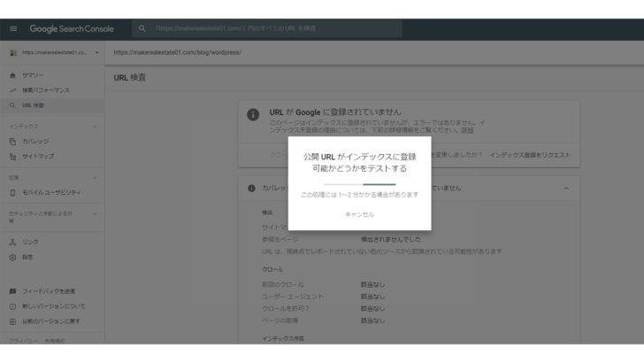
Task: Click the phone icon beside モバイルユーザビリティ
Action: point(12,192)
